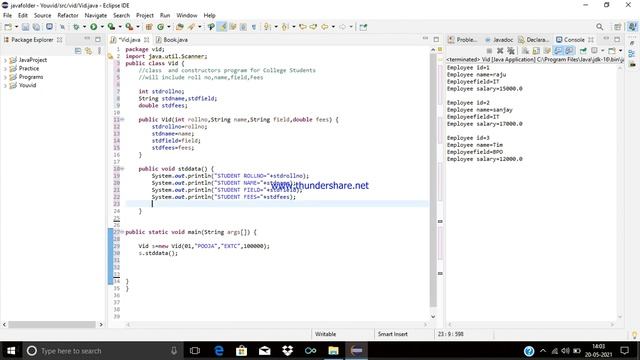Click the tip lightbulb in the status bar
Viewport: 640px width, 360px height.
click(634, 335)
